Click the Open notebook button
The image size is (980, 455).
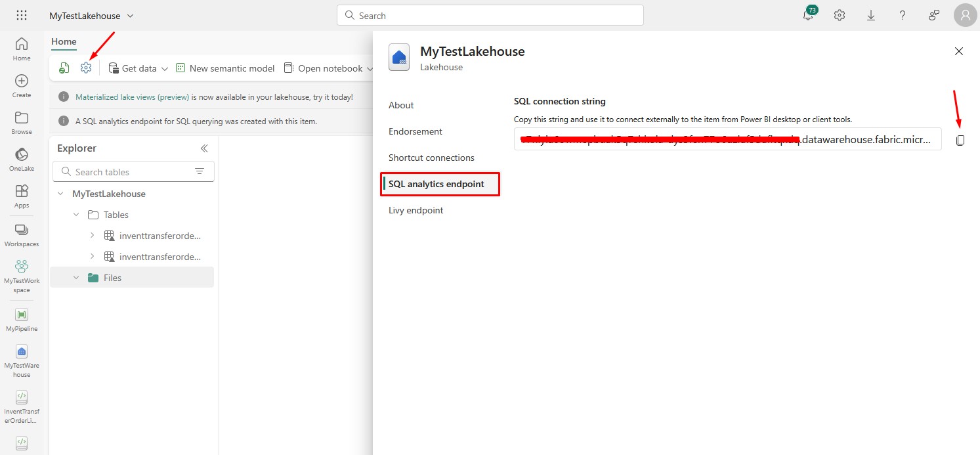click(x=323, y=68)
